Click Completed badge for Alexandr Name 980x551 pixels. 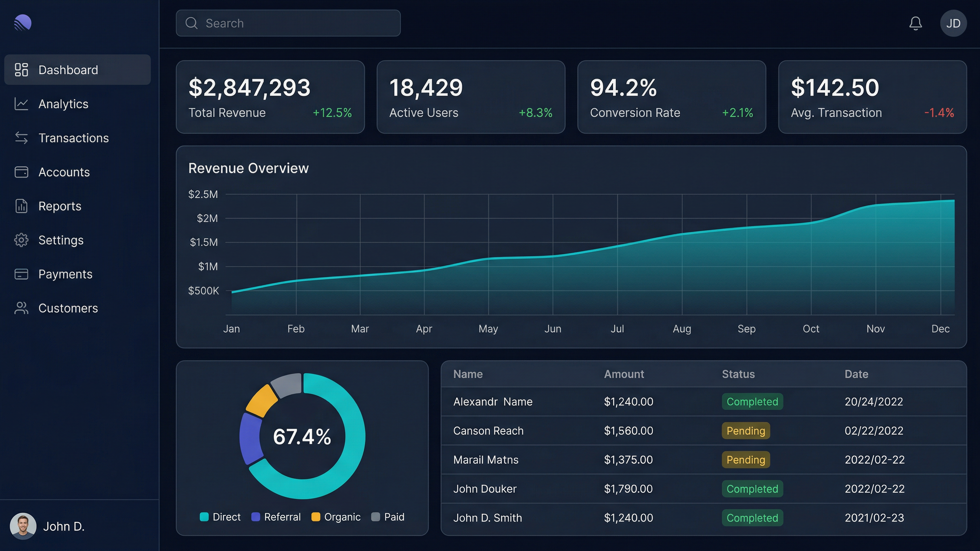(752, 402)
